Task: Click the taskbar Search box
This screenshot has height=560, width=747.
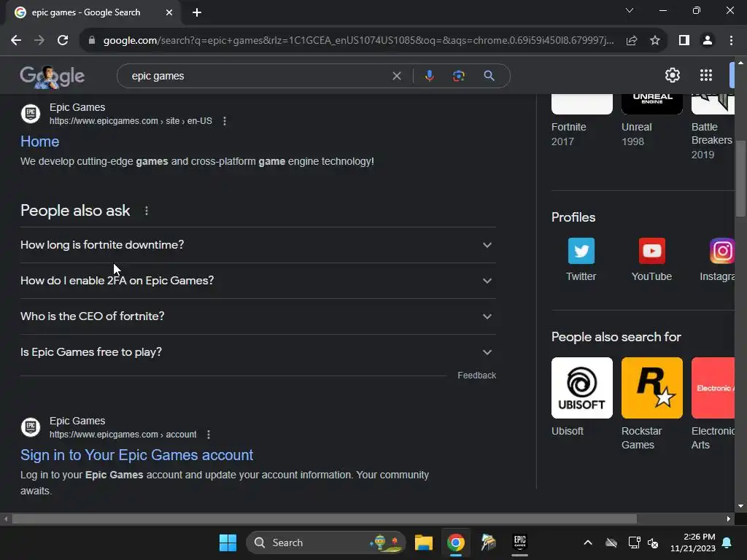Action: 326,542
